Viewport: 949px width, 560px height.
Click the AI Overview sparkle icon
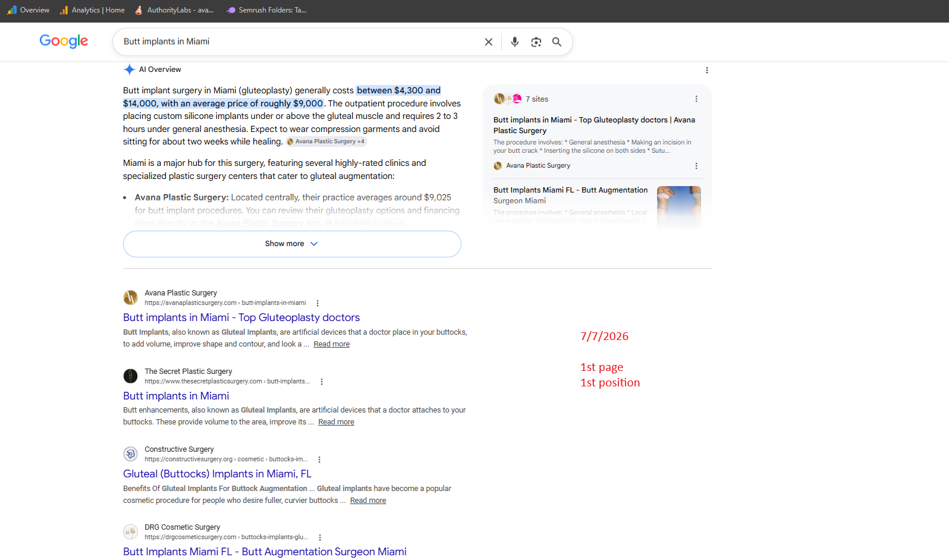[129, 70]
